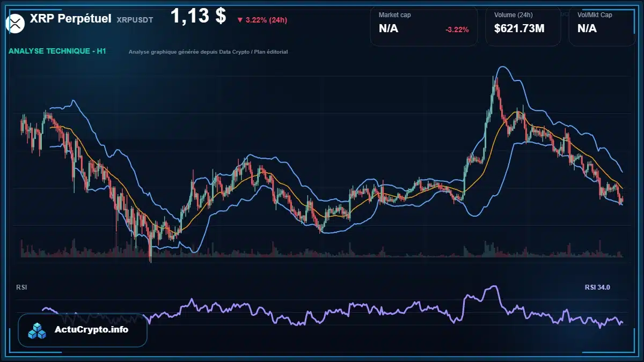
Task: Click the 'XRPUSDT' ticker label
Action: (135, 20)
